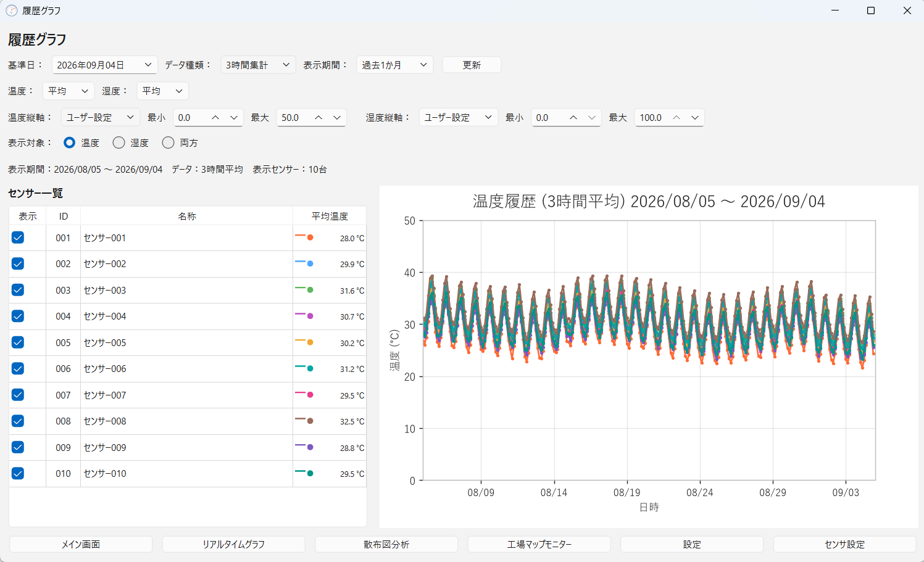Decrease temperature axis 最小 value with down arrow

[x=234, y=117]
